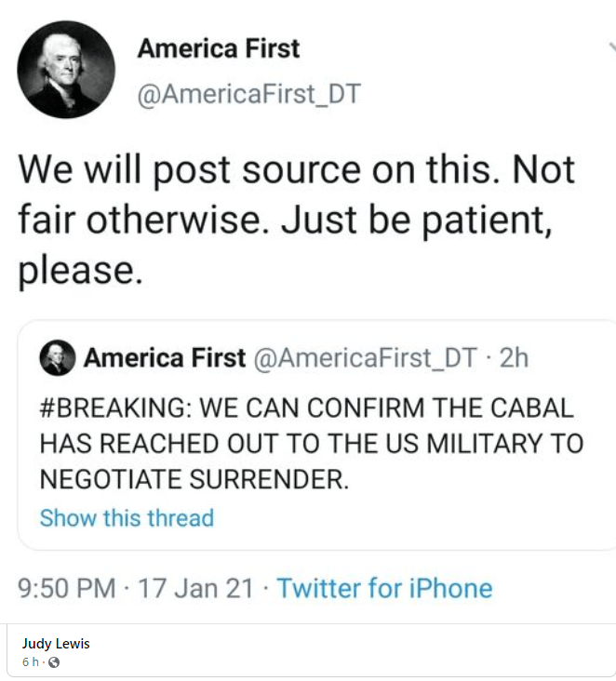The width and height of the screenshot is (616, 681).
Task: Click the 9:50 PM tweet time
Action: click(67, 588)
